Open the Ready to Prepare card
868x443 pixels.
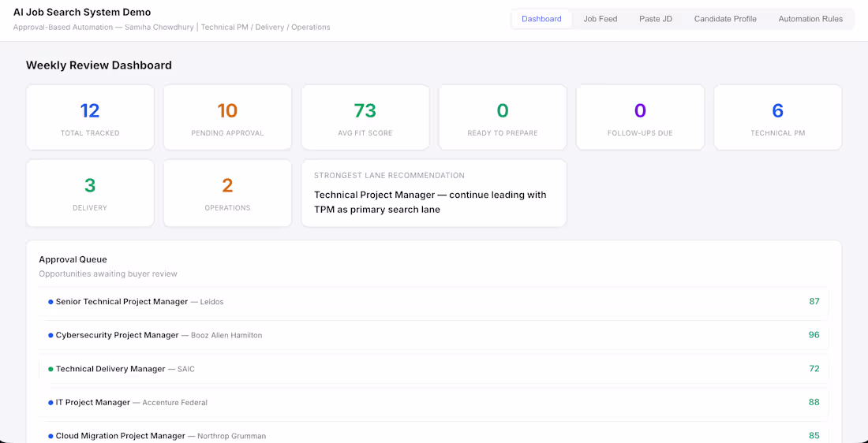click(x=503, y=117)
